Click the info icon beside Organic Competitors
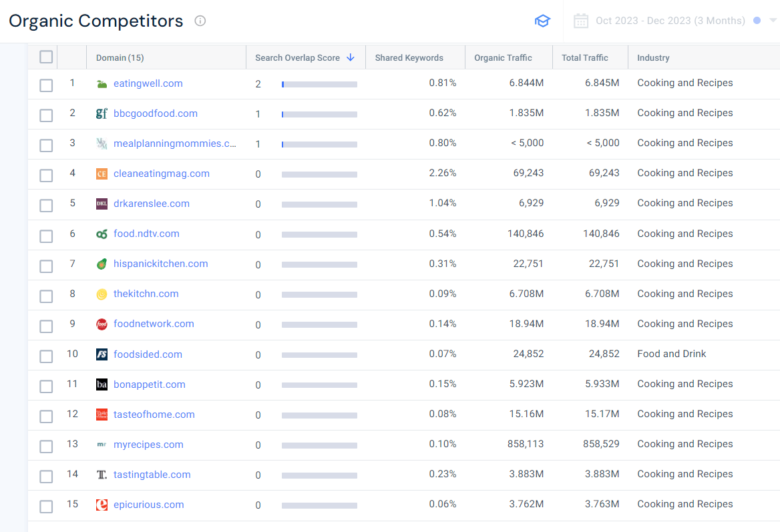780x532 pixels. pyautogui.click(x=200, y=21)
